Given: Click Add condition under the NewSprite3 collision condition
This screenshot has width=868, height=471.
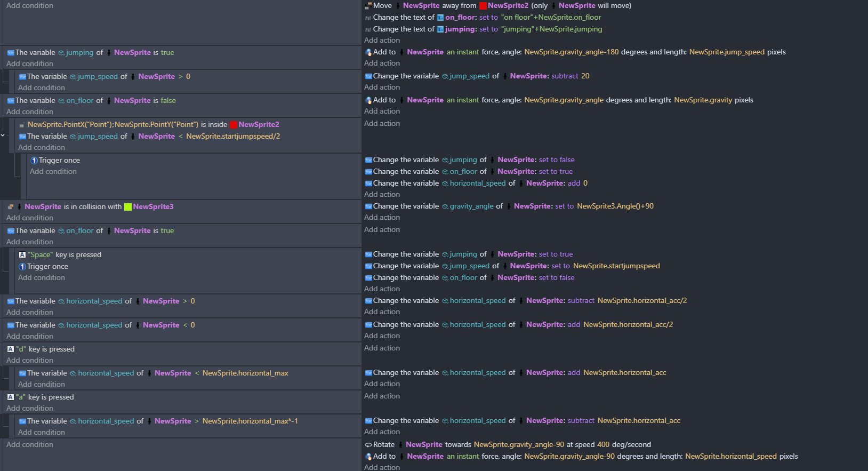Looking at the screenshot, I should pos(30,218).
